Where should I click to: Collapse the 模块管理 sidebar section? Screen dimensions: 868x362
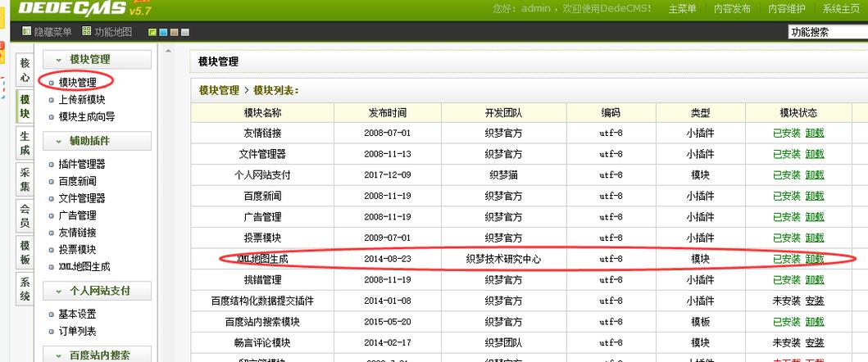[x=97, y=59]
